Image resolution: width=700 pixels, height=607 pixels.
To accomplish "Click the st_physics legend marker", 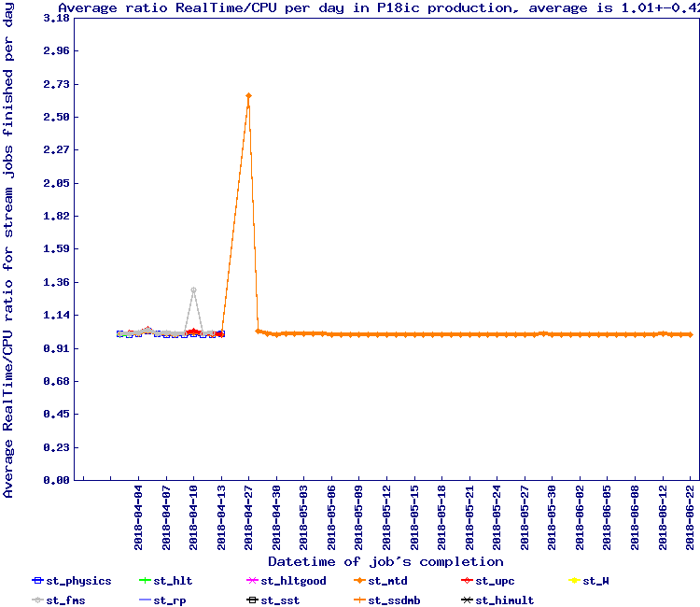I will coord(38,581).
